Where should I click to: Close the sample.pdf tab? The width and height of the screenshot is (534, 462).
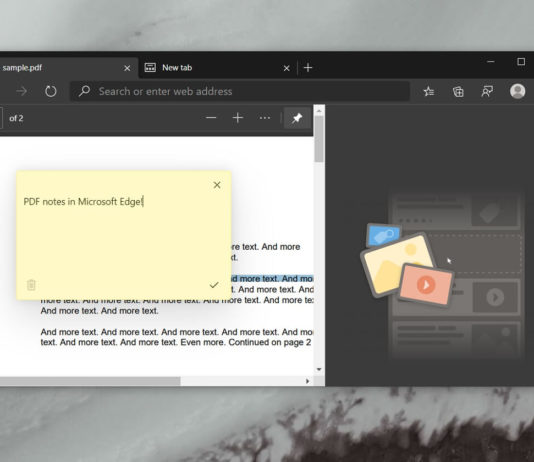pyautogui.click(x=127, y=68)
